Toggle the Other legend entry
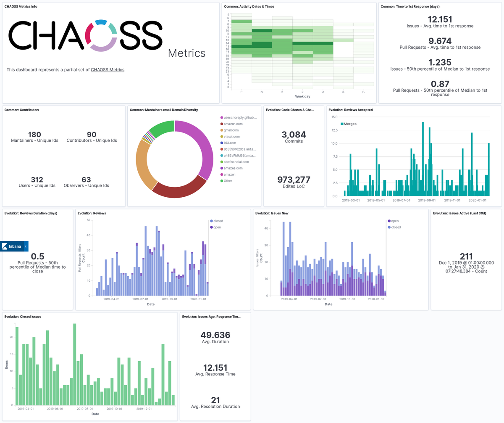This screenshot has height=423, width=504. point(226,180)
